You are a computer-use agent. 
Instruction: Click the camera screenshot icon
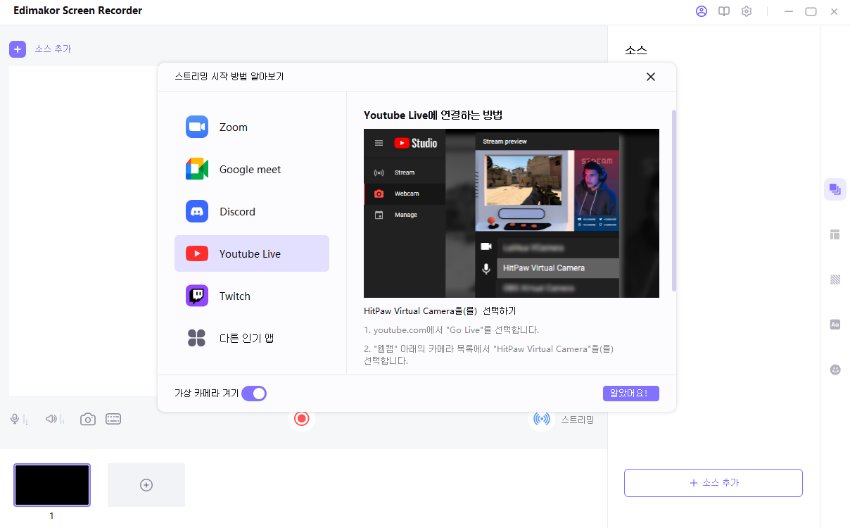point(88,419)
